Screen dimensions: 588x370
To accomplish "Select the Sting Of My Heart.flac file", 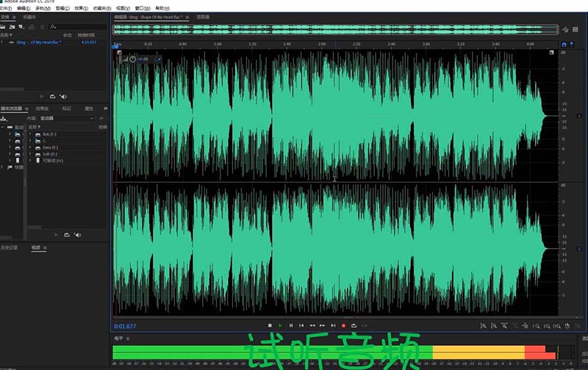I will 38,43.
